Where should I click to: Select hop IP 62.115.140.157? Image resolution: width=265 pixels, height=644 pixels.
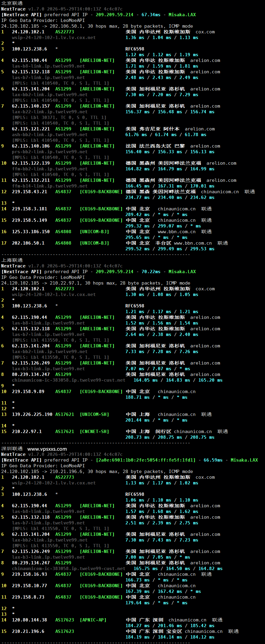coord(31,106)
